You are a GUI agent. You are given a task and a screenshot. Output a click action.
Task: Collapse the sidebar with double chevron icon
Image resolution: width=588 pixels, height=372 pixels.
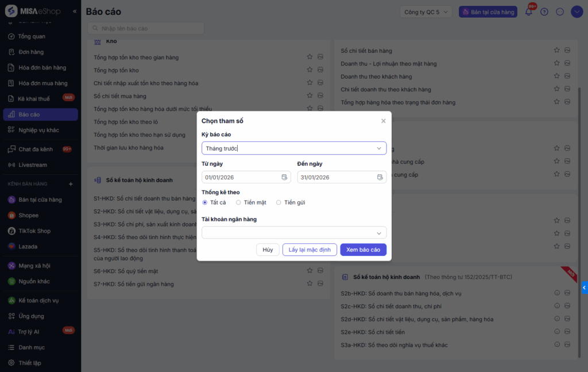tap(75, 11)
